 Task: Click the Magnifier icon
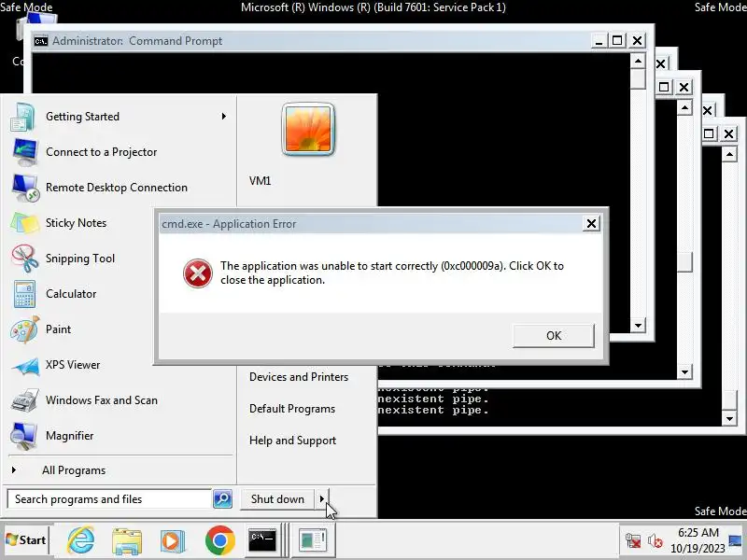pos(24,436)
